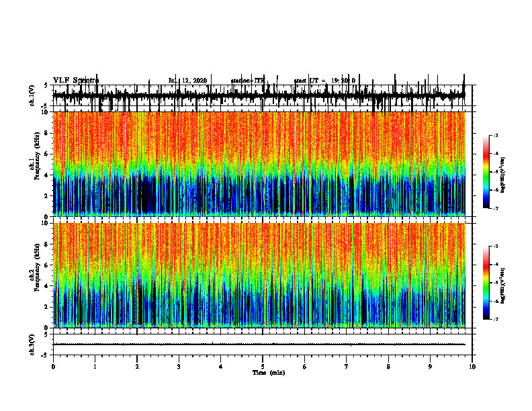Click the "-3" tick on ch.1 color bar
Image resolution: width=532 pixels, height=411 pixels.
(x=495, y=135)
